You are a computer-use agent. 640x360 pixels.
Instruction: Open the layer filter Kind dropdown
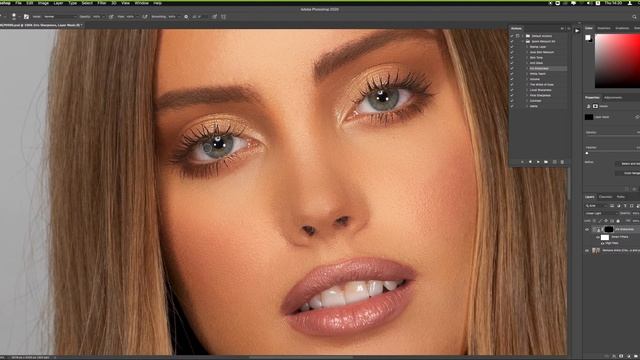[x=595, y=206]
